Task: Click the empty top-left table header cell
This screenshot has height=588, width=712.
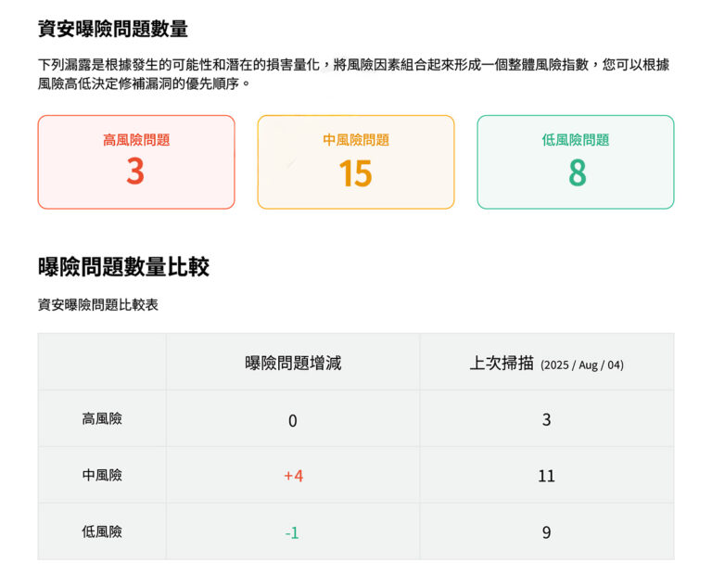Action: point(102,362)
